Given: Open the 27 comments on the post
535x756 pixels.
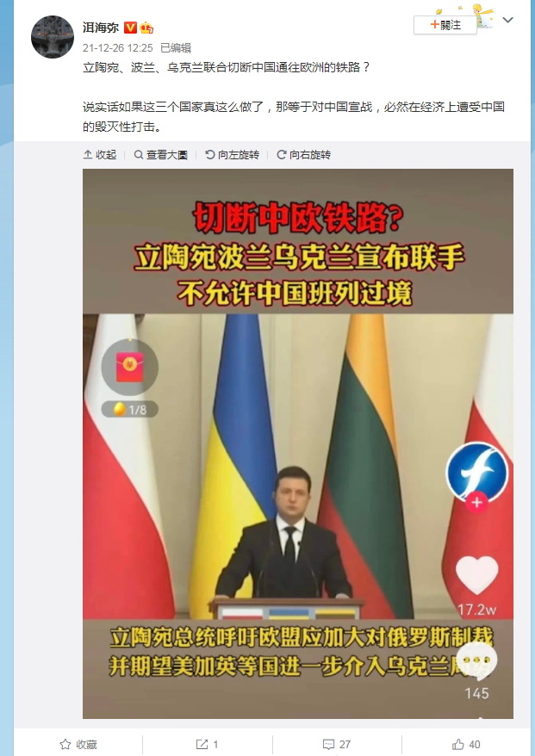Looking at the screenshot, I should pyautogui.click(x=337, y=745).
